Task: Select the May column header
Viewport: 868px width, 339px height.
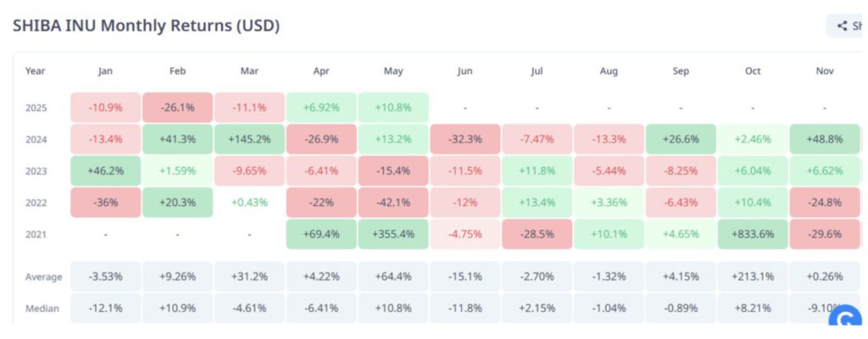Action: [x=393, y=71]
